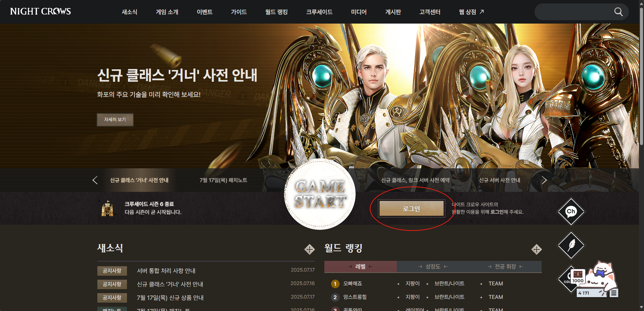The height and width of the screenshot is (311, 644).
Task: Click the crusade trophy emblem icon
Action: coord(107,208)
